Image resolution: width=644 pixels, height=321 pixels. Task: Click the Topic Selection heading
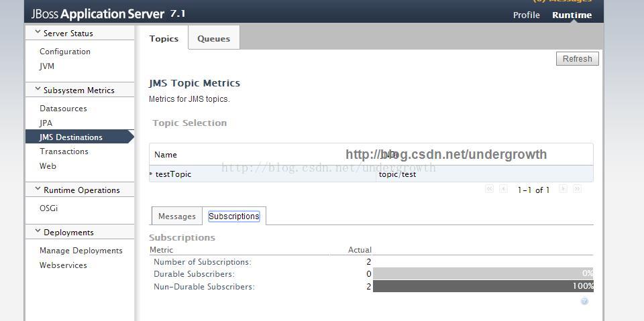(189, 123)
